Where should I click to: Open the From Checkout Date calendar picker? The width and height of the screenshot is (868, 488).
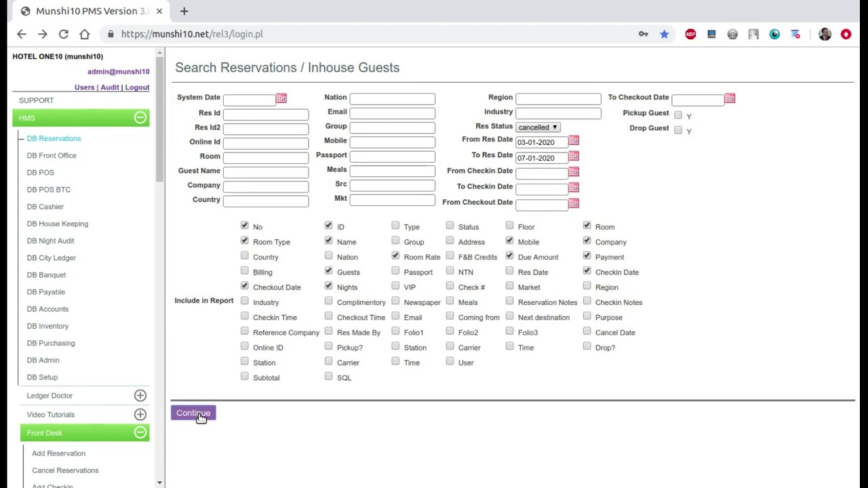[574, 203]
